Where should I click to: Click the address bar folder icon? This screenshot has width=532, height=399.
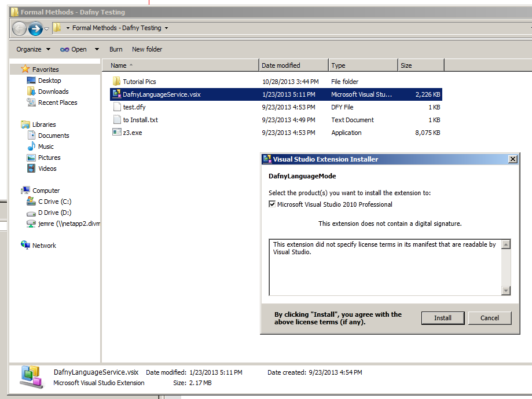57,28
